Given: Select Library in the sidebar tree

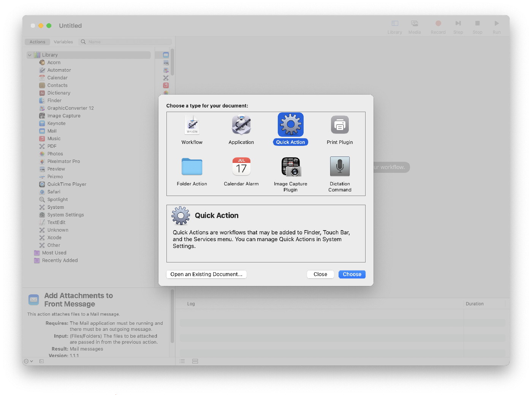Looking at the screenshot, I should click(89, 55).
